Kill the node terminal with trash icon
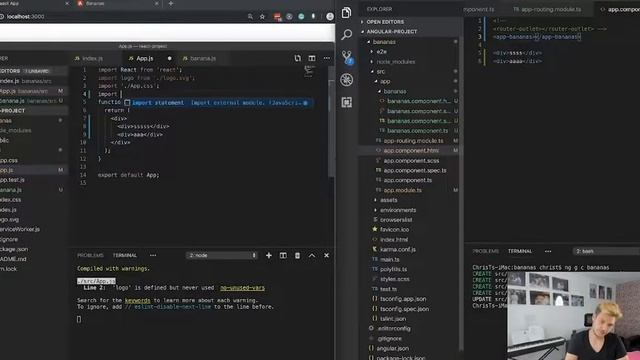The image size is (640, 360). tap(297, 256)
